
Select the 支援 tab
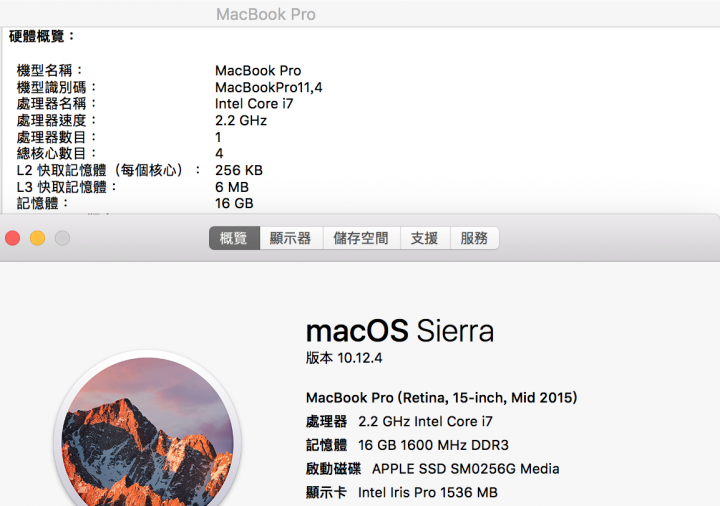pyautogui.click(x=425, y=238)
